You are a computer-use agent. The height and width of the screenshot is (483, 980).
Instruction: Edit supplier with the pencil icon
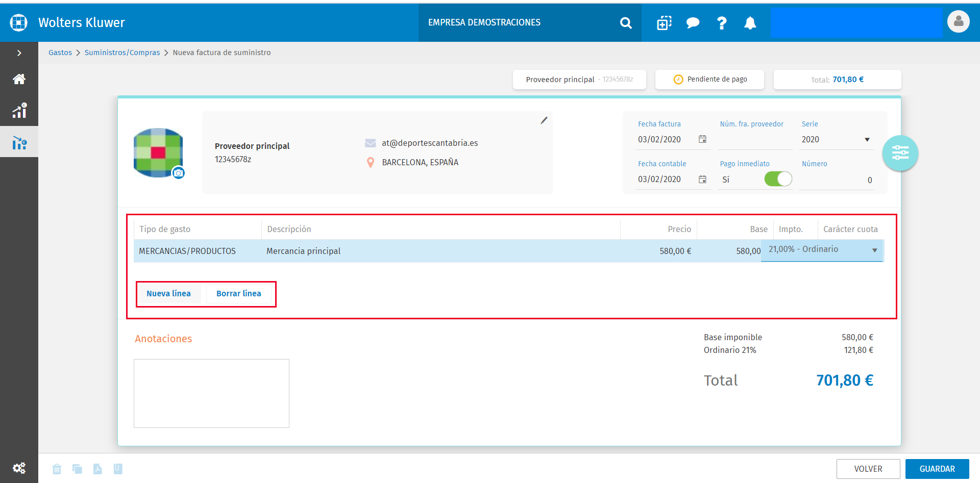(x=544, y=120)
